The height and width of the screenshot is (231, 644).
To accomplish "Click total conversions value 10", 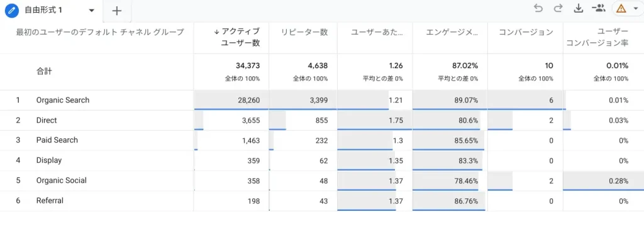I will (550, 65).
